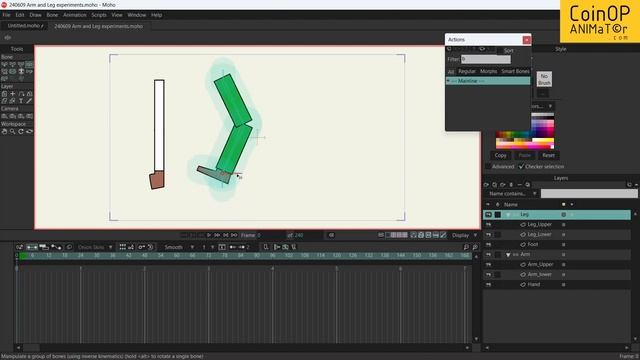This screenshot has height=360, width=640.
Task: Collapse the Arm bone layer group
Action: click(508, 255)
